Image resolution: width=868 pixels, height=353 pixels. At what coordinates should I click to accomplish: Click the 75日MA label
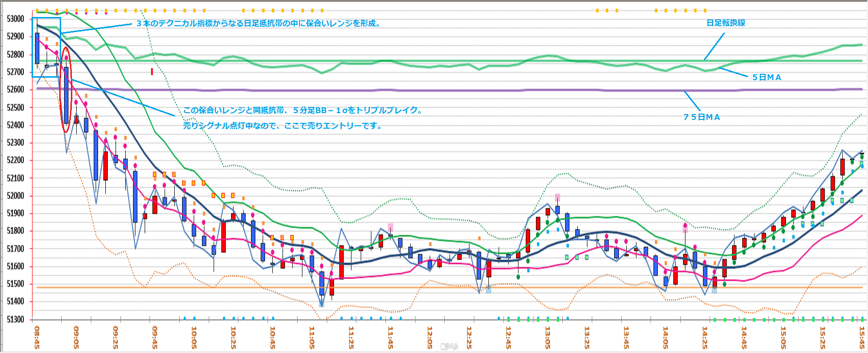click(701, 117)
